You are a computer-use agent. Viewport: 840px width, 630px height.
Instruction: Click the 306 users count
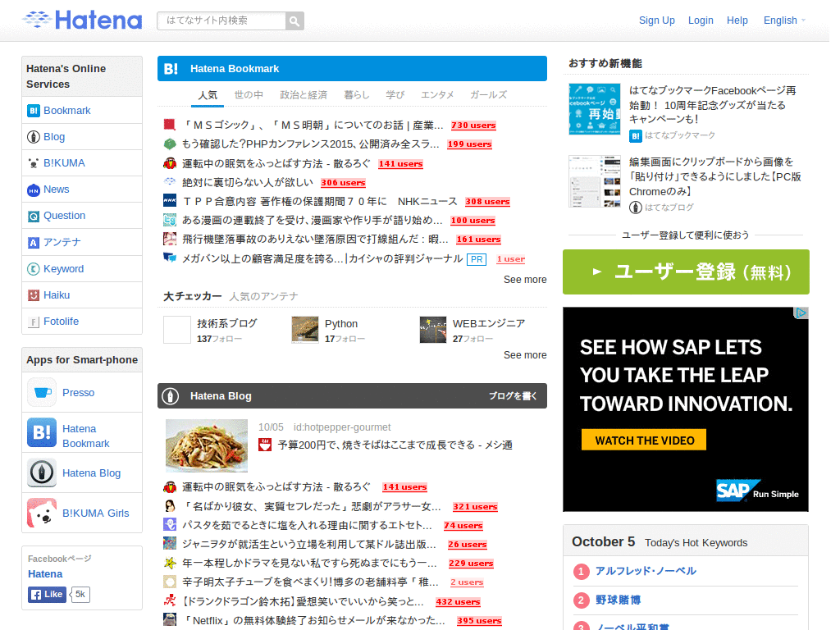pyautogui.click(x=344, y=183)
